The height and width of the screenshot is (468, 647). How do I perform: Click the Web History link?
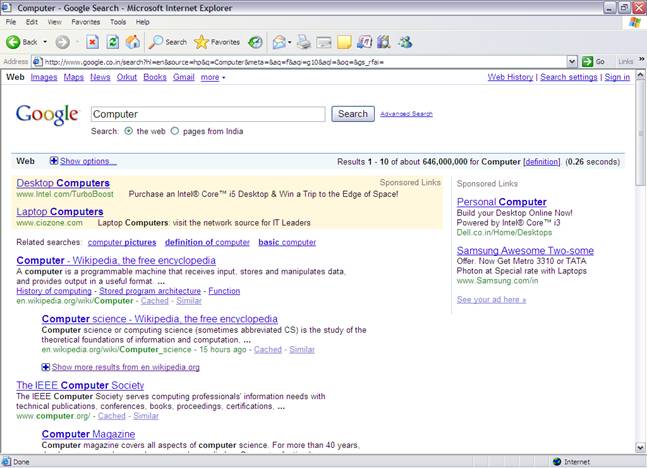[510, 77]
